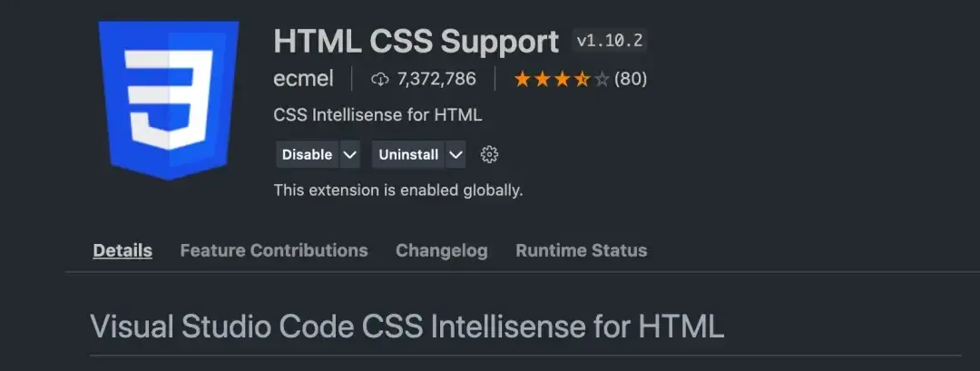Image resolution: width=980 pixels, height=371 pixels.
Task: Click the 'This extension is enabled globally' text
Action: (397, 190)
